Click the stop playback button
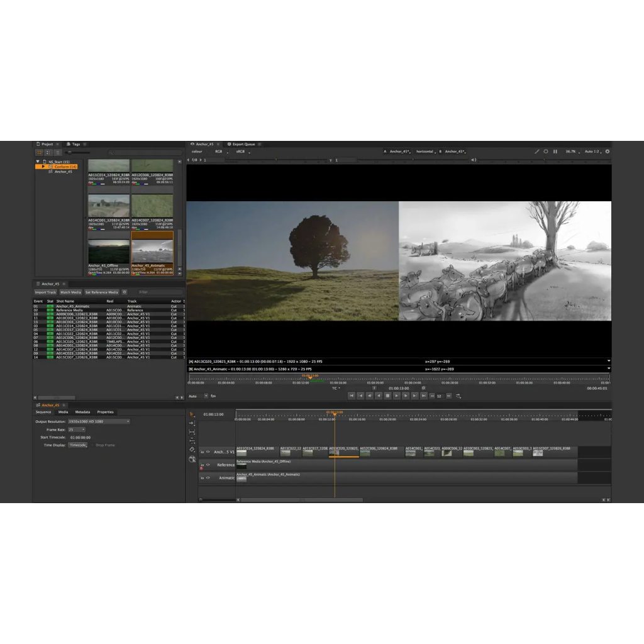 tap(387, 396)
